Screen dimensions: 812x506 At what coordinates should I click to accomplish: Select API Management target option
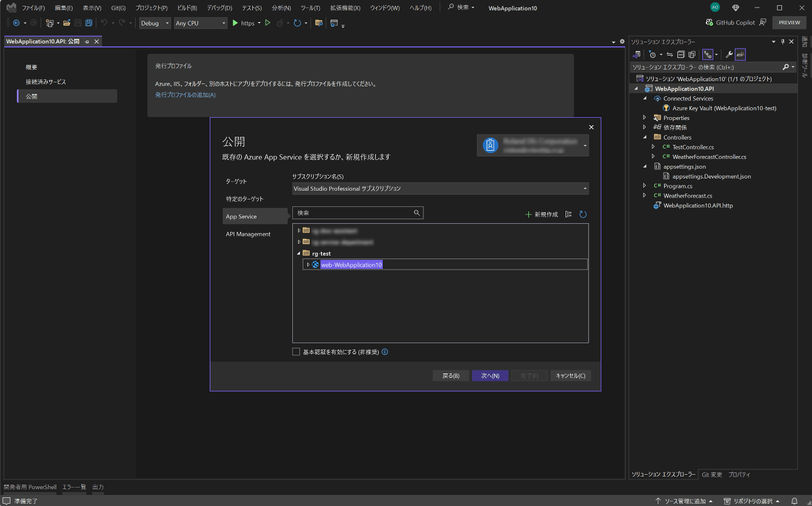pyautogui.click(x=248, y=234)
